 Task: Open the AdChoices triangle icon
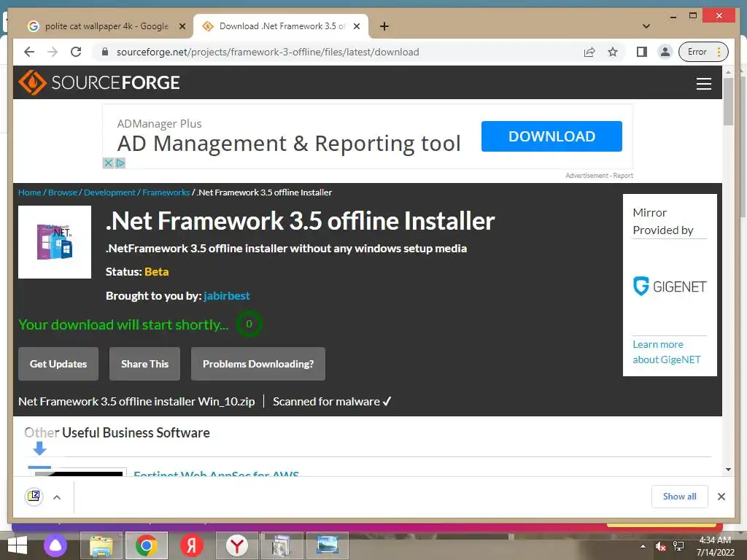120,163
